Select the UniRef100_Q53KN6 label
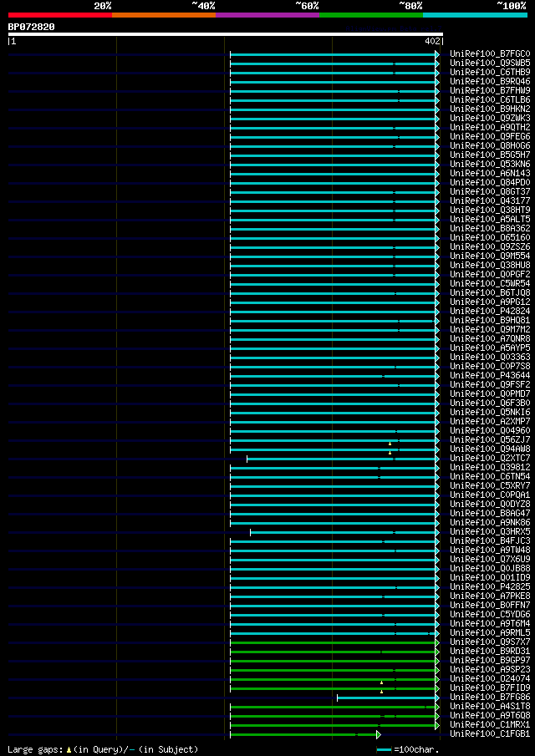Viewport: 535px width, 756px height. point(490,164)
